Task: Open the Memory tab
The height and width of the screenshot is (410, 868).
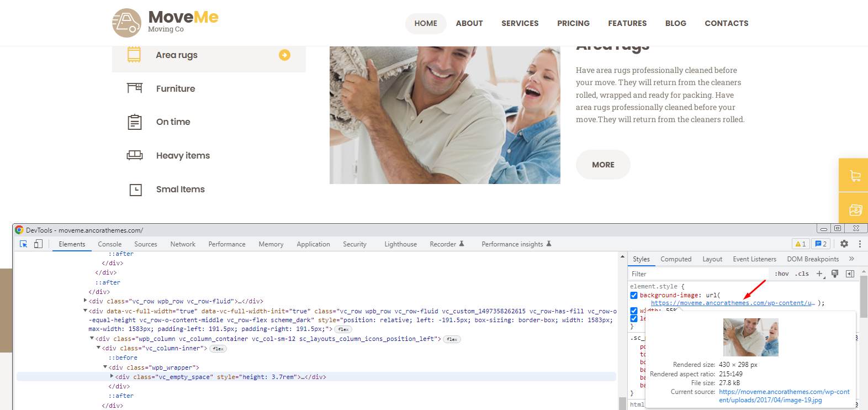Action: [x=271, y=244]
